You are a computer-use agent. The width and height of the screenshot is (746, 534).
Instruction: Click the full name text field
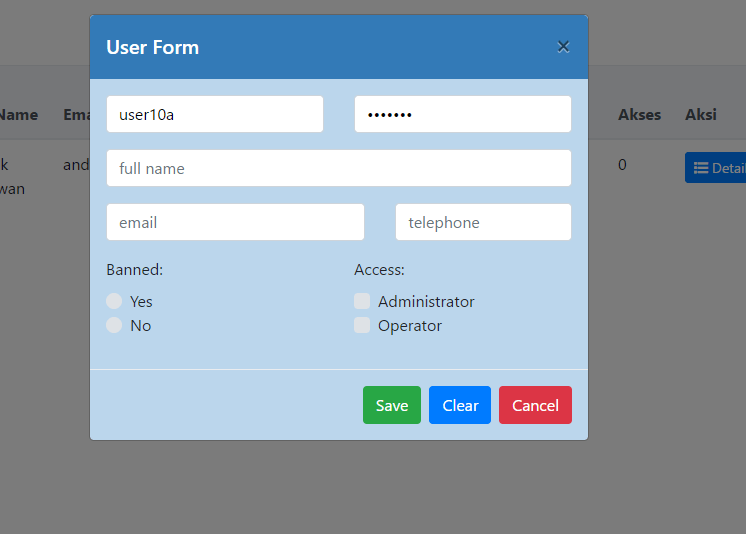click(x=339, y=168)
